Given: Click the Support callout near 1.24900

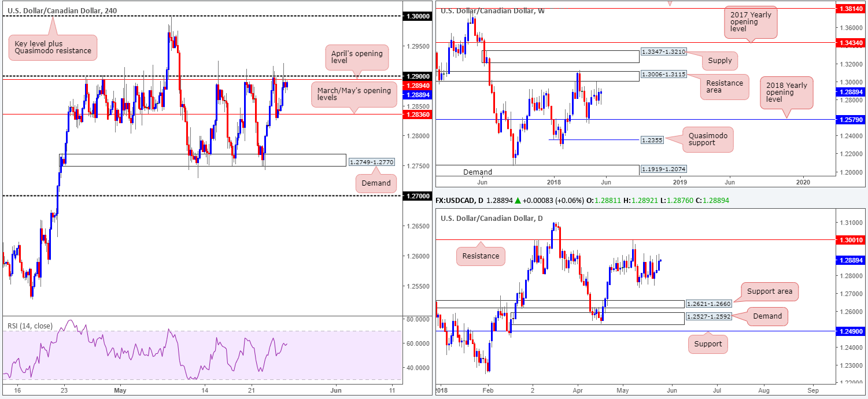Looking at the screenshot, I should pos(708,344).
